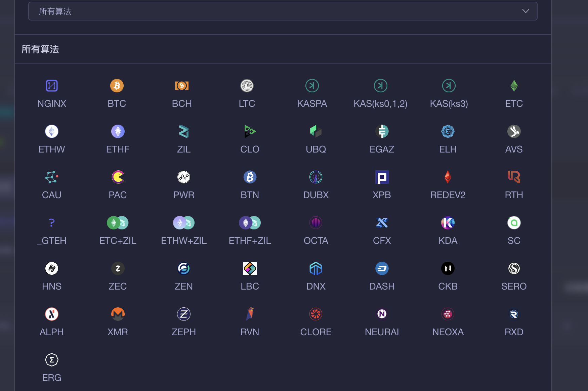
Task: Choose the AVS coin icon
Action: click(514, 131)
